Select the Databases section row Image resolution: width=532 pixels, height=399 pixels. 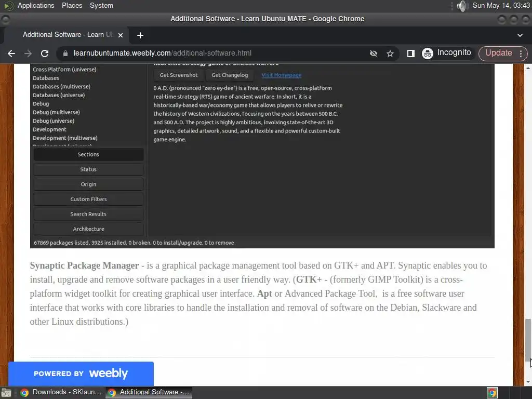[x=46, y=78]
